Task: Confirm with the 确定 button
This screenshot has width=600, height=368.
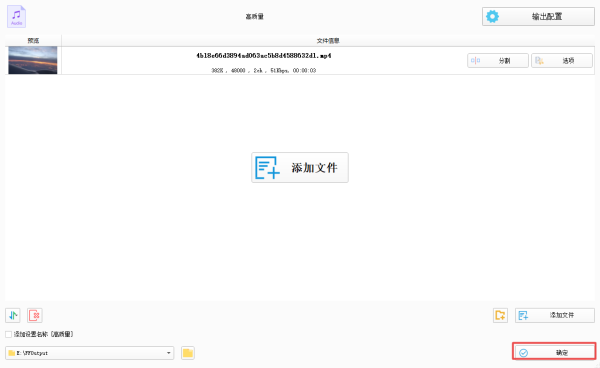Action: click(x=554, y=352)
